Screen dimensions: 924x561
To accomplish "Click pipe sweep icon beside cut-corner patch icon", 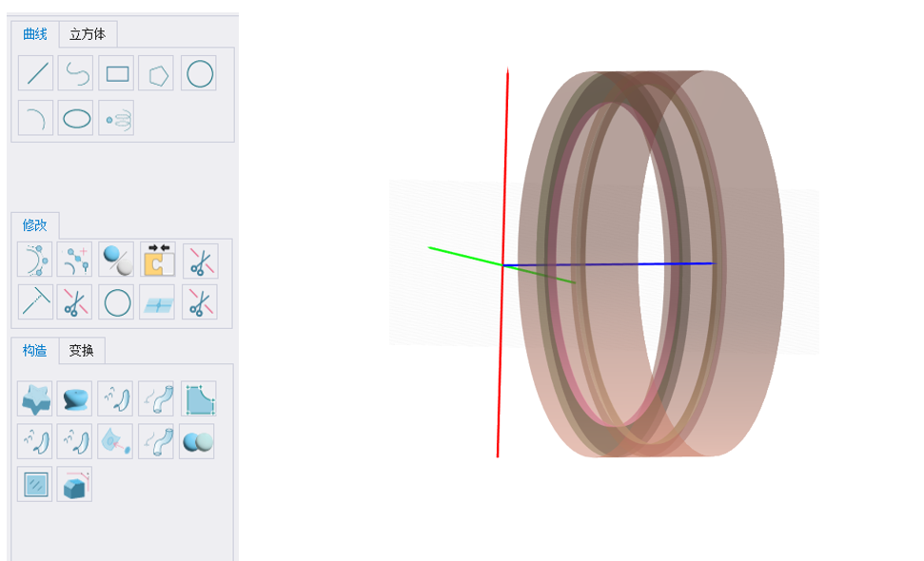I will point(156,398).
